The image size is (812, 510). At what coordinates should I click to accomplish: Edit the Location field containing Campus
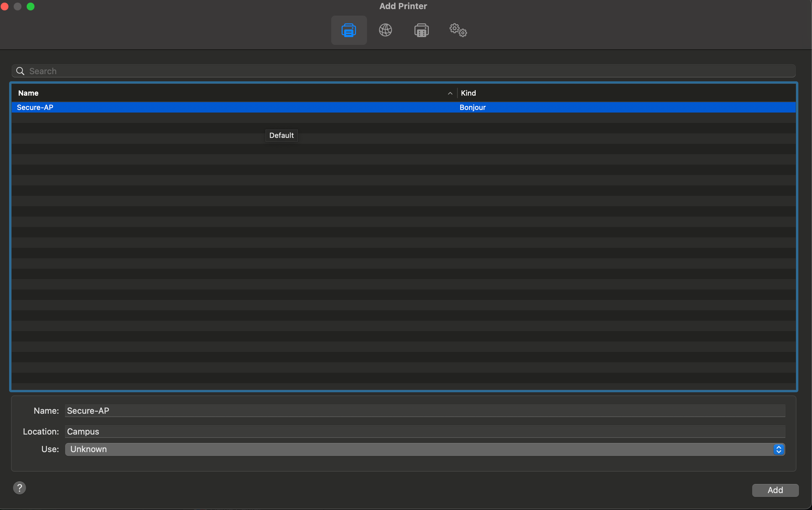point(425,432)
